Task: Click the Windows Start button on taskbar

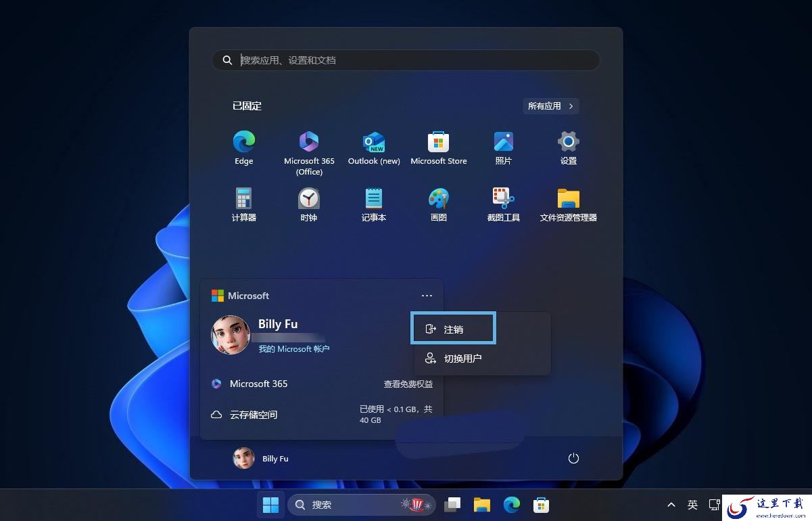Action: (270, 505)
